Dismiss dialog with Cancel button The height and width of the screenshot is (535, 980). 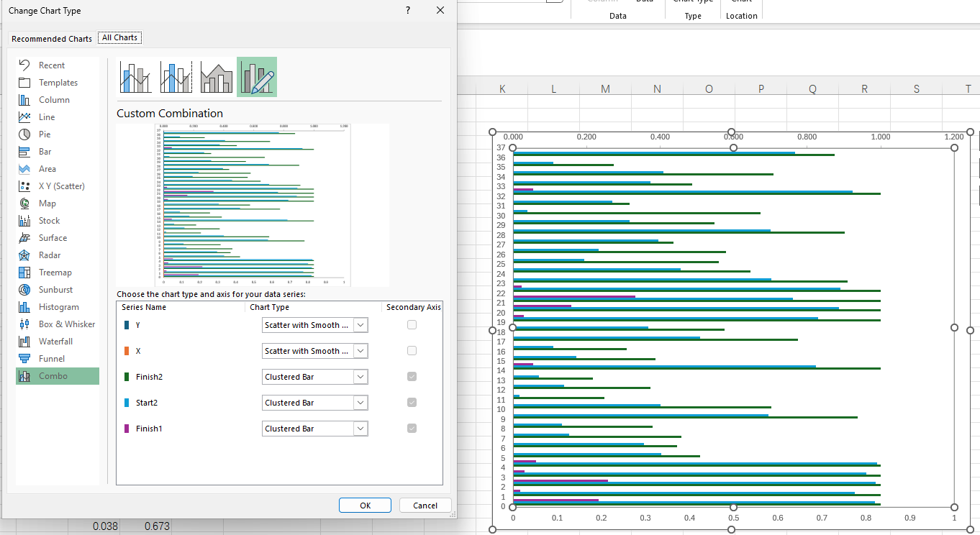425,506
